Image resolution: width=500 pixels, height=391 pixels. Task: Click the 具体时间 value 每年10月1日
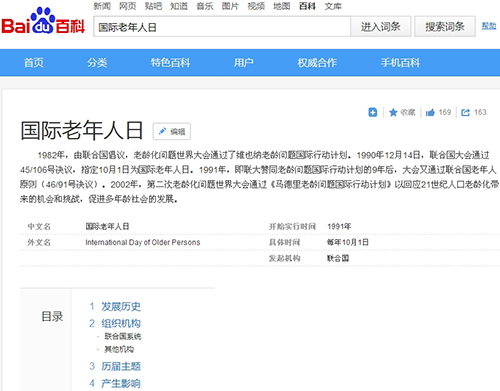click(x=348, y=242)
